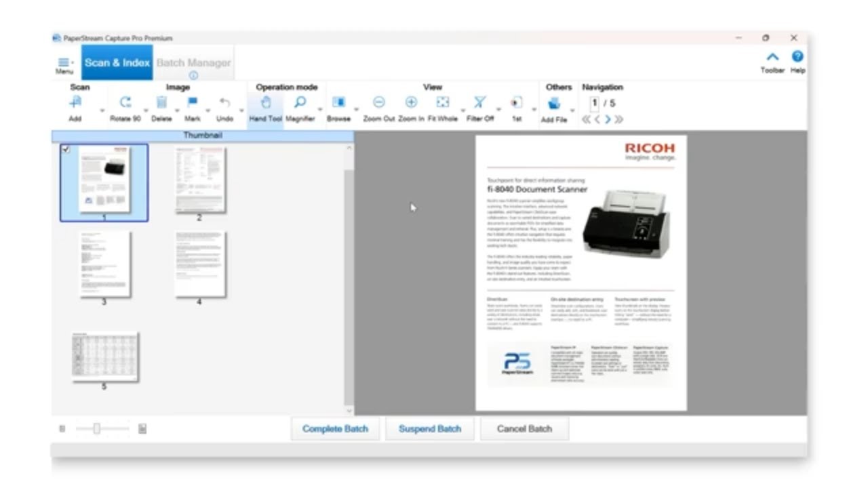Select page 3 thumbnail
This screenshot has height=488, width=868.
click(x=104, y=264)
